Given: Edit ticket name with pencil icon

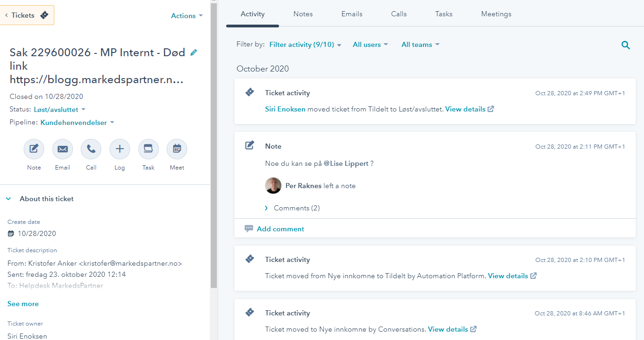Looking at the screenshot, I should click(x=194, y=52).
